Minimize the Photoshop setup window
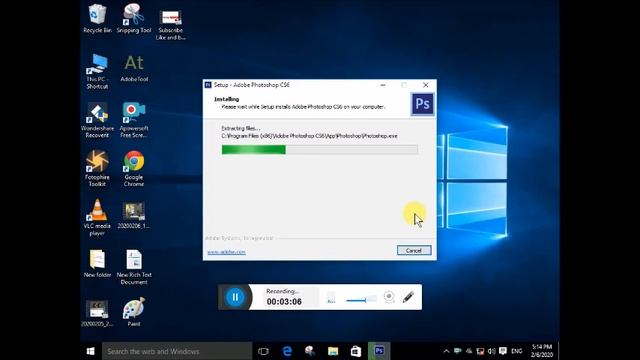The height and width of the screenshot is (360, 640). coord(383,85)
